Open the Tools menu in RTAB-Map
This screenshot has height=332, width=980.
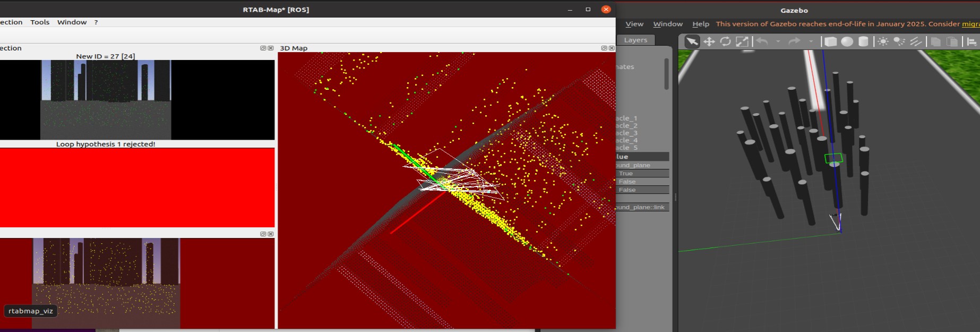pyautogui.click(x=40, y=22)
